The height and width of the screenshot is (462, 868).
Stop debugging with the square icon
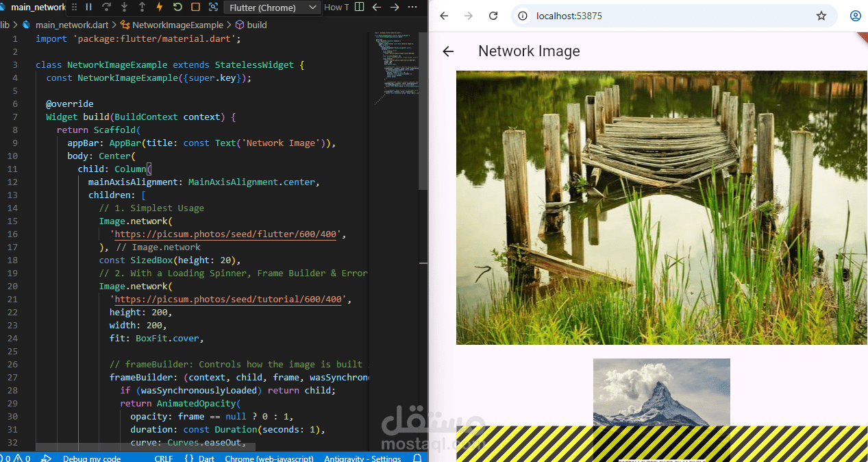(195, 8)
